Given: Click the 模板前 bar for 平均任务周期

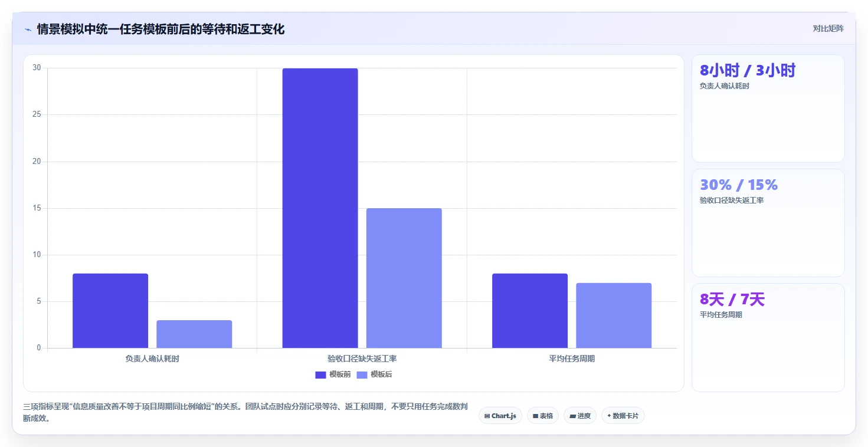Looking at the screenshot, I should 530,311.
